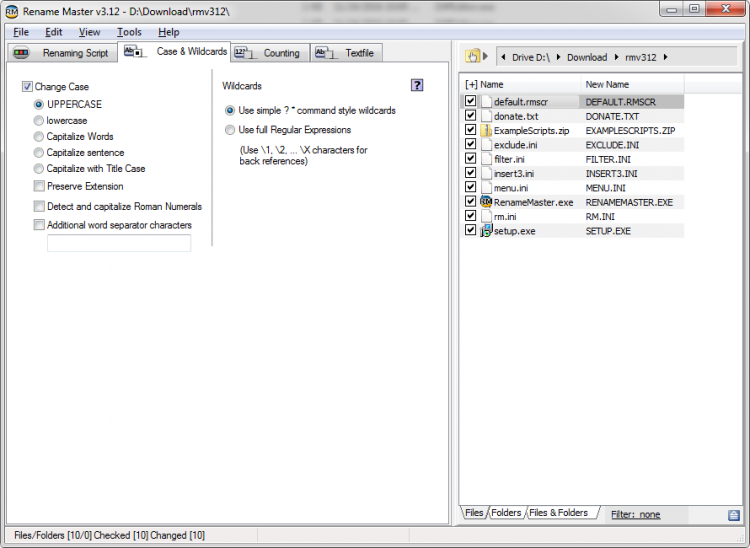Click the default.rmscr file icon
The height and width of the screenshot is (548, 750).
[486, 101]
